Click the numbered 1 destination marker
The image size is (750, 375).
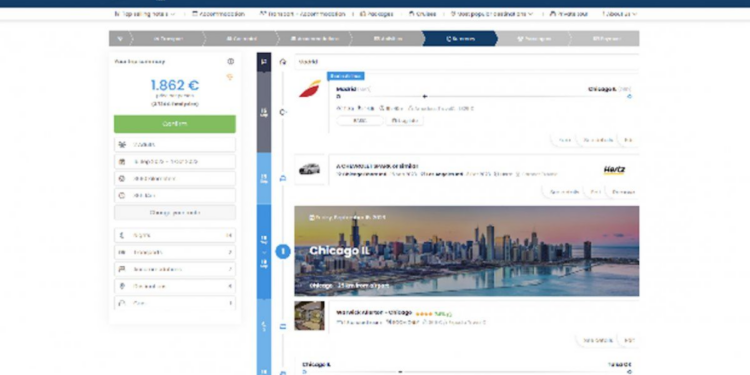(x=283, y=251)
